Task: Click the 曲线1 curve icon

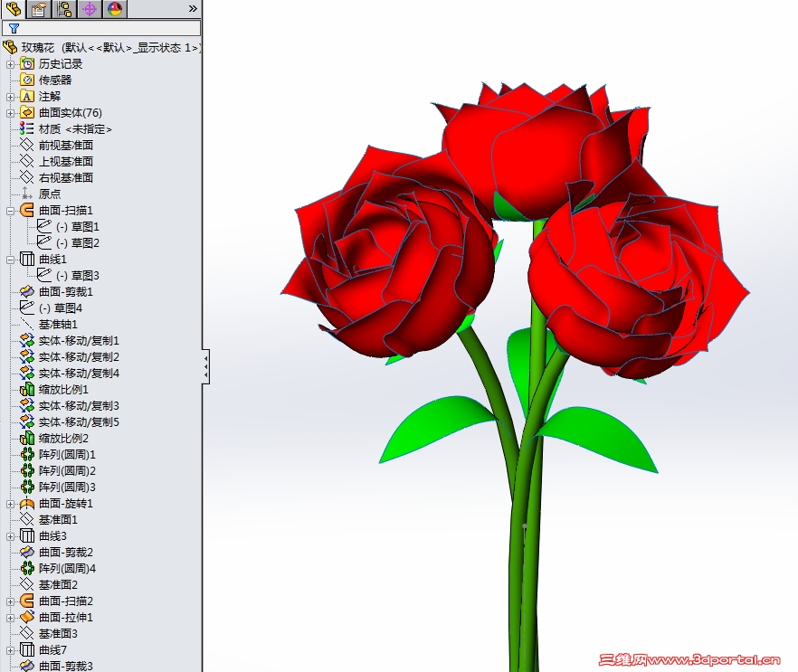Action: pos(27,260)
